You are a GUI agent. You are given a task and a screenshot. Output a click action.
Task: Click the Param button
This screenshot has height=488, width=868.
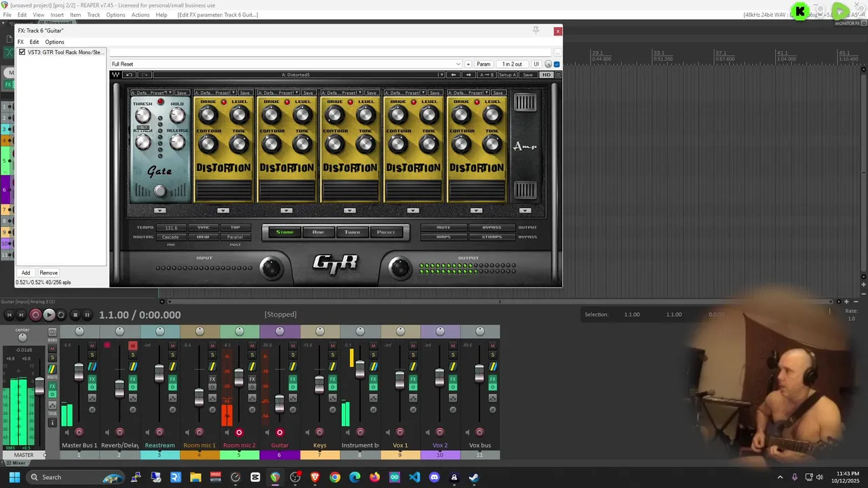(x=484, y=64)
